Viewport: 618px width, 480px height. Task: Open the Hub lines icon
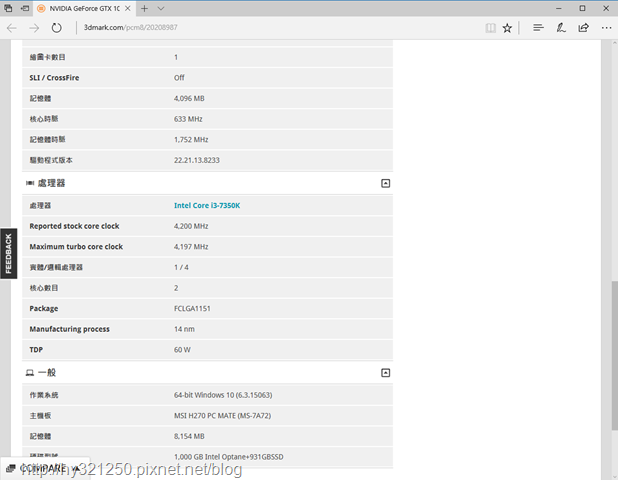click(538, 28)
